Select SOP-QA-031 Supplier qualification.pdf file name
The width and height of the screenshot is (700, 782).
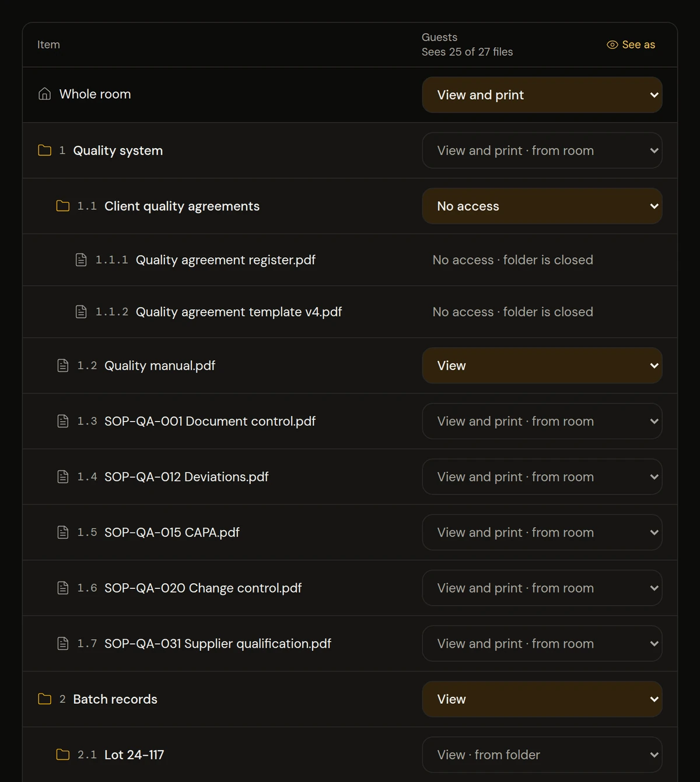[218, 643]
